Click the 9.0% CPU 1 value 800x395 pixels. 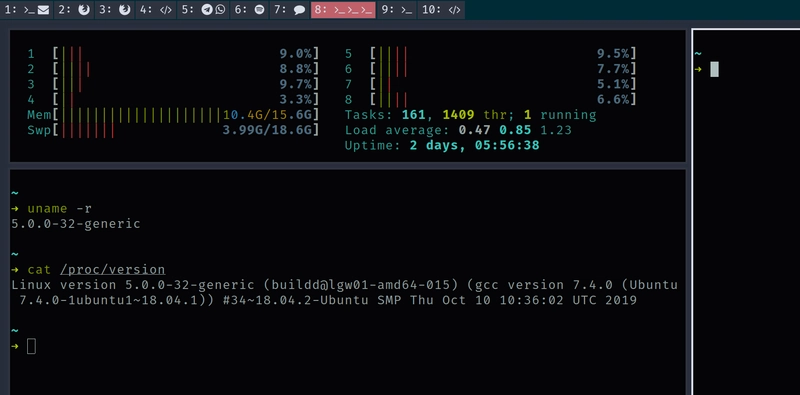coord(296,54)
